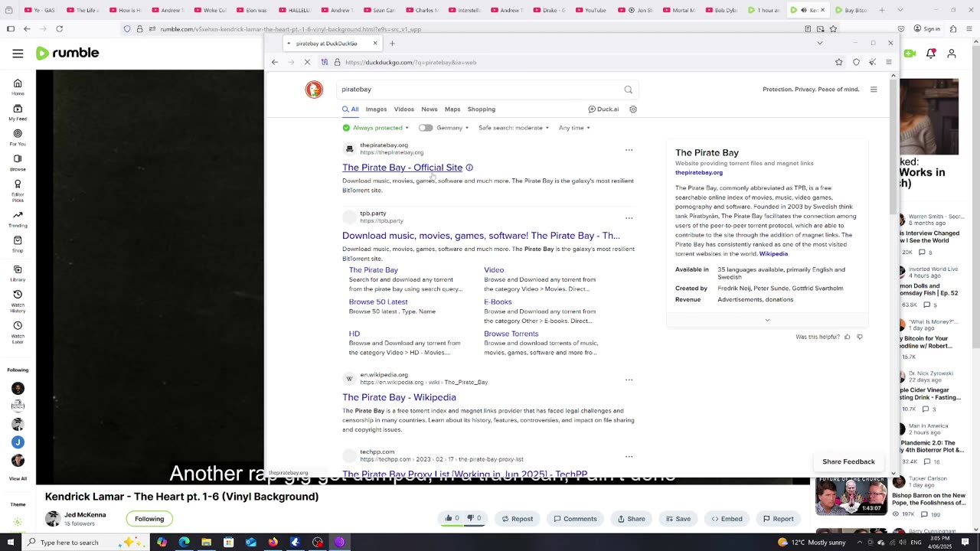
Task: Open Library in Rumble sidebar
Action: pos(18,274)
